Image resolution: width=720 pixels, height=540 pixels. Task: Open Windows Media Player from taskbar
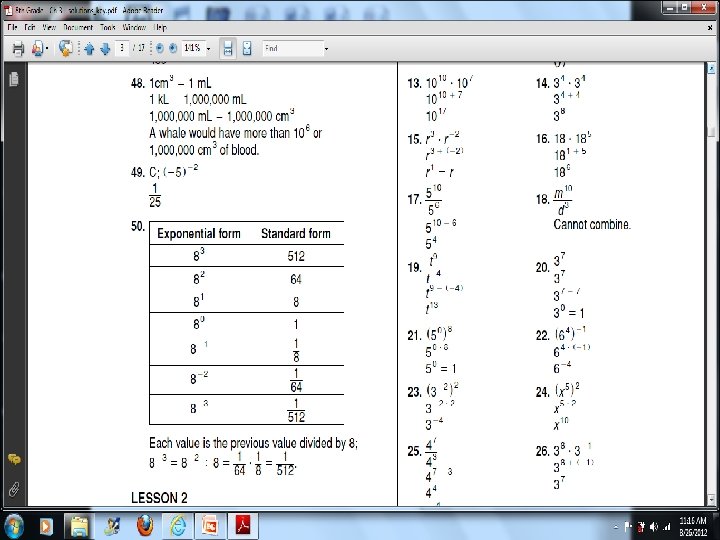coord(46,526)
